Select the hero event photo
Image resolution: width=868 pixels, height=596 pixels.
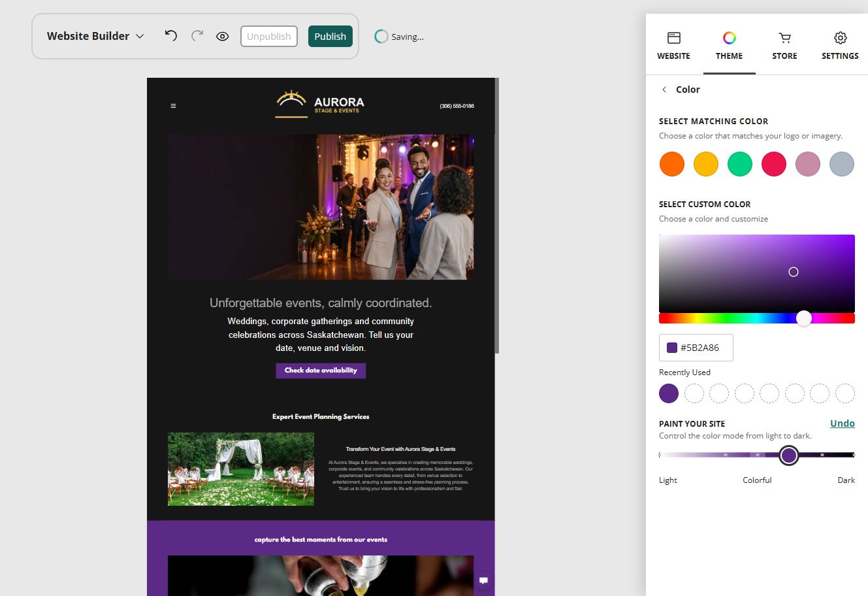321,207
